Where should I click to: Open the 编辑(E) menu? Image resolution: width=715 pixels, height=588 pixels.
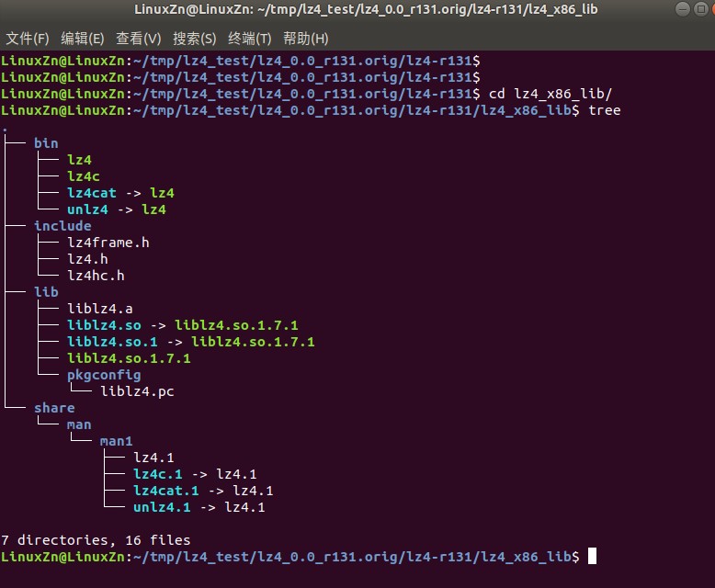coord(83,39)
